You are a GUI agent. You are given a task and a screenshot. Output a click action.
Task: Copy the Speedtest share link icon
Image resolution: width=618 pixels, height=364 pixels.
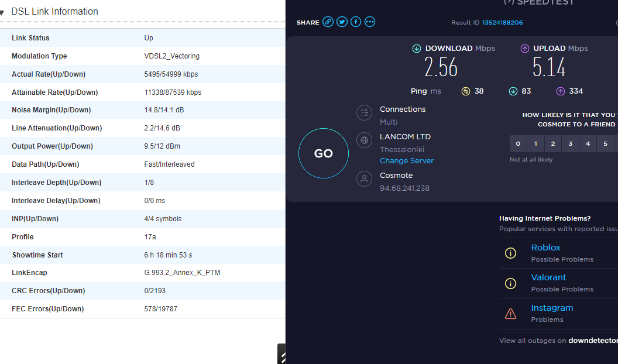[x=328, y=22]
